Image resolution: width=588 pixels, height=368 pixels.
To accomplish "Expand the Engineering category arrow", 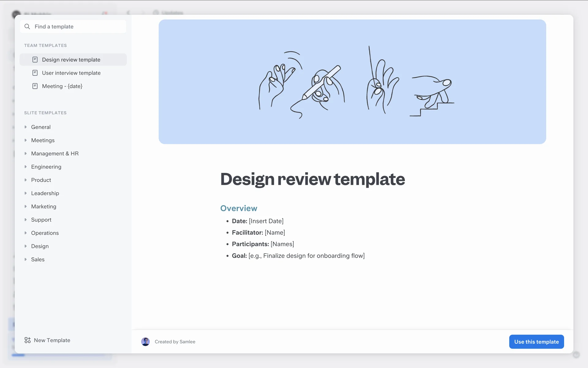I will click(26, 167).
